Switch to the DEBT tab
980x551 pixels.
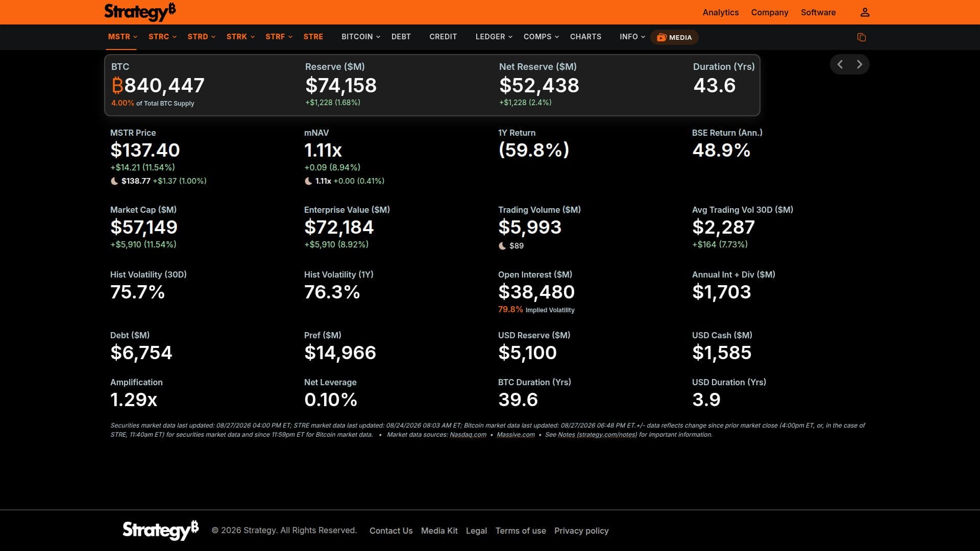401,37
